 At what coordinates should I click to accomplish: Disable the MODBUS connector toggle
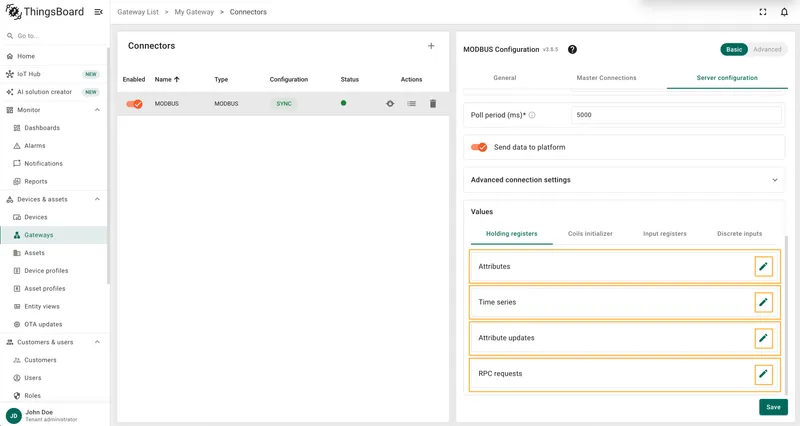pos(135,104)
